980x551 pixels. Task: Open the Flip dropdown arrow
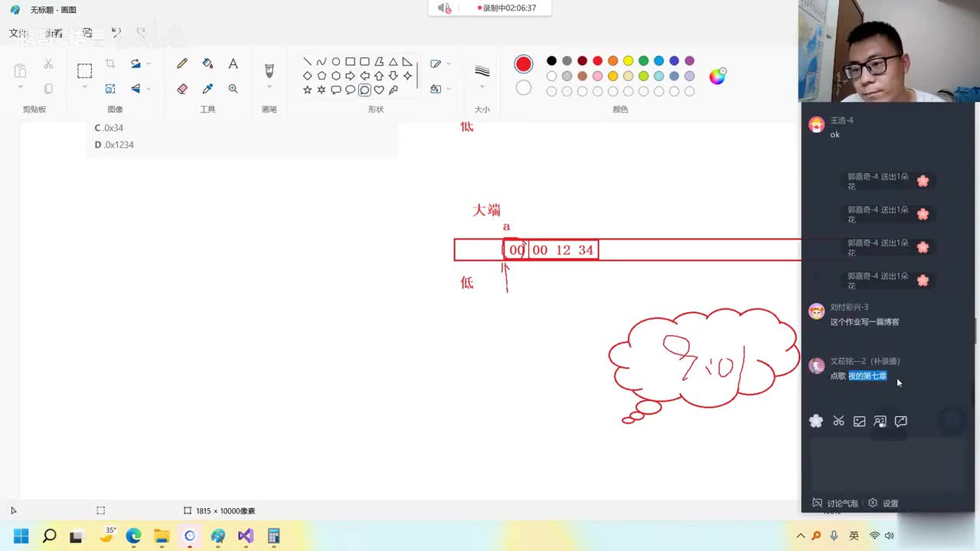149,89
